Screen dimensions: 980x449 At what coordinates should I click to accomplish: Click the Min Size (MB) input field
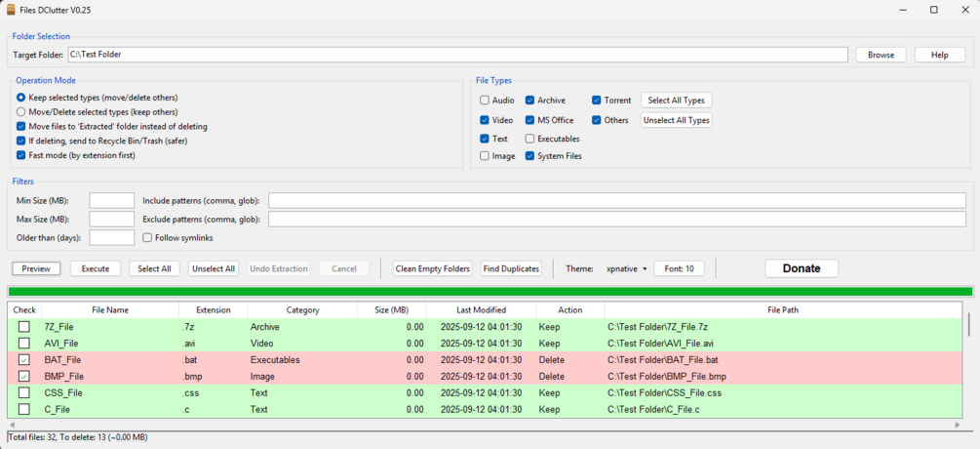pos(112,201)
